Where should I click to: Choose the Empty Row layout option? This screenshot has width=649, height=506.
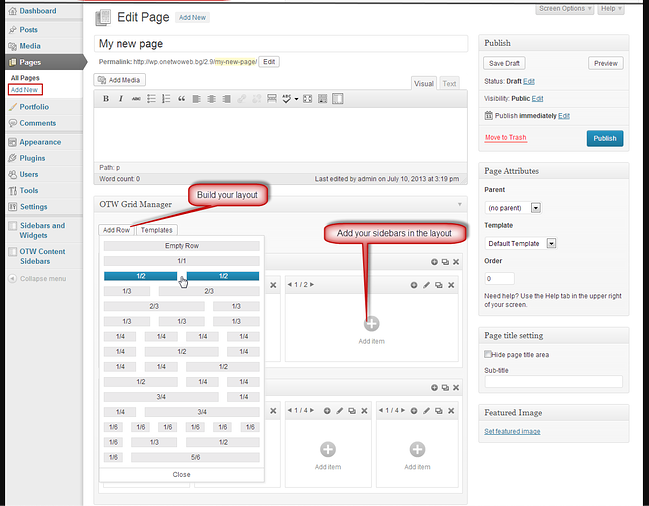click(x=182, y=246)
